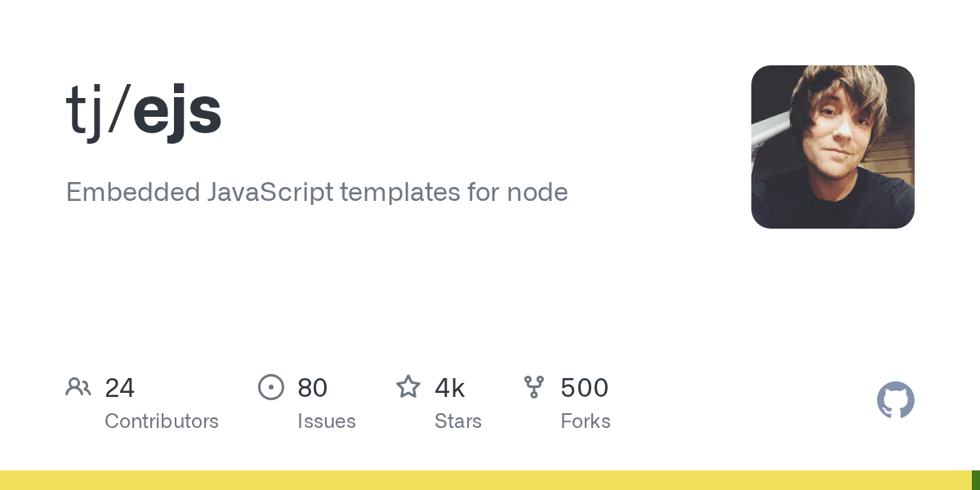Click the contributor count "24"
This screenshot has height=490, width=980.
pos(120,388)
